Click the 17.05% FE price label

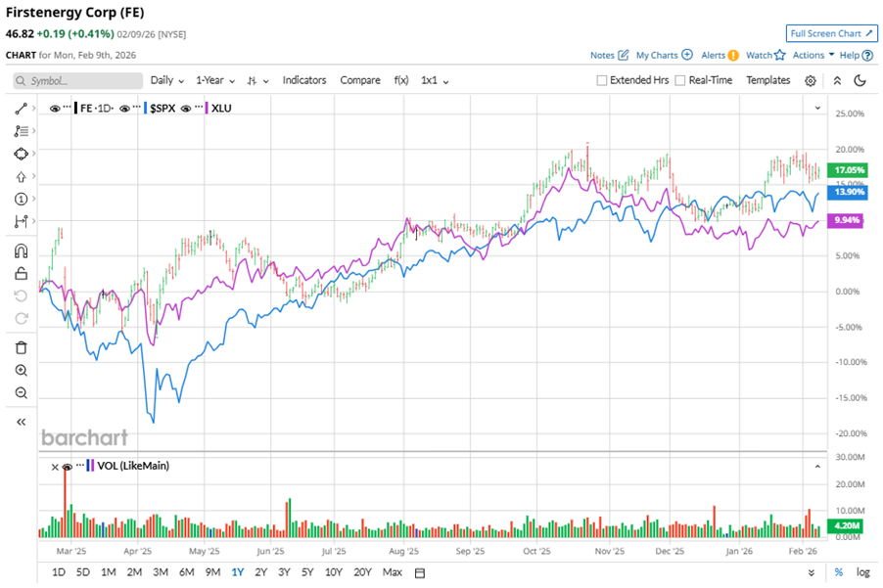click(848, 170)
